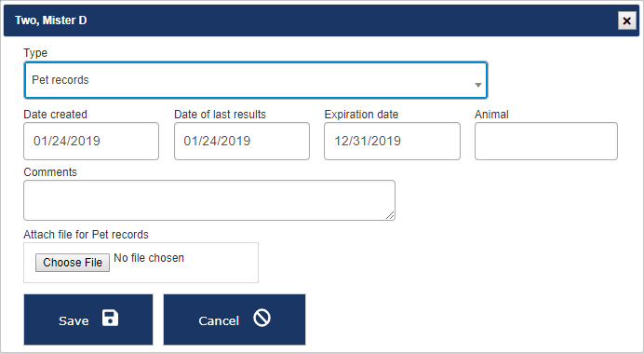The width and height of the screenshot is (644, 354).
Task: Click the Animal field label
Action: click(491, 115)
